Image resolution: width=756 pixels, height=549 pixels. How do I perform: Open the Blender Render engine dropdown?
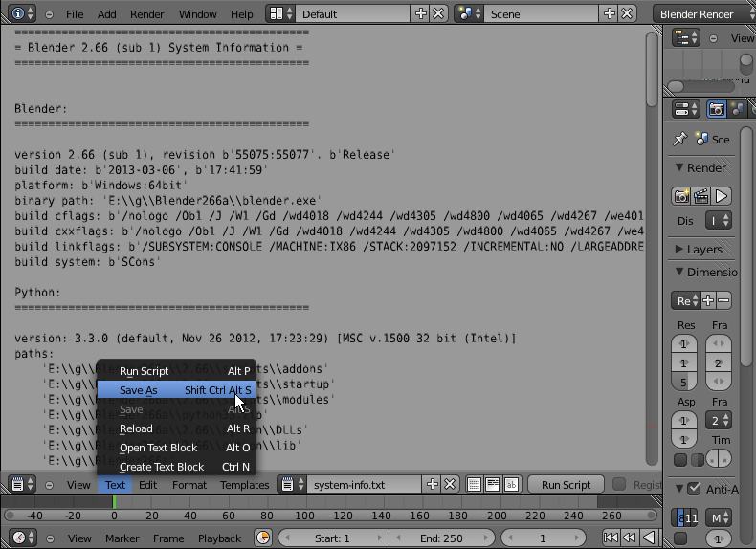tap(704, 14)
